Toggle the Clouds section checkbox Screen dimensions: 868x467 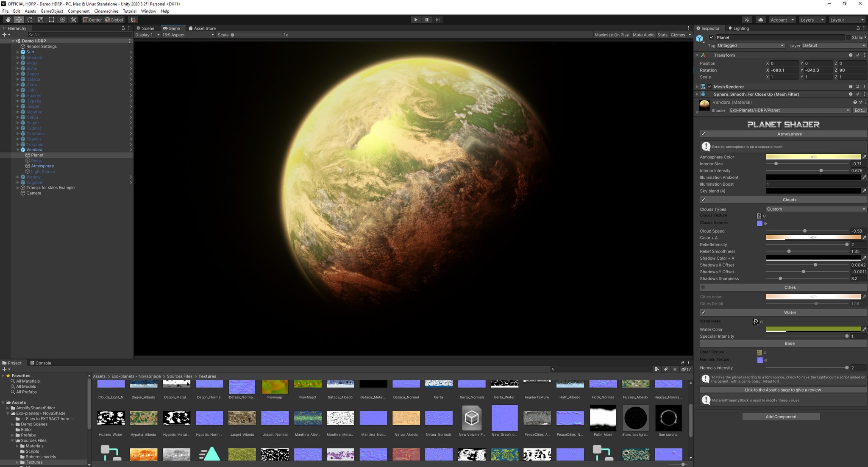(703, 200)
